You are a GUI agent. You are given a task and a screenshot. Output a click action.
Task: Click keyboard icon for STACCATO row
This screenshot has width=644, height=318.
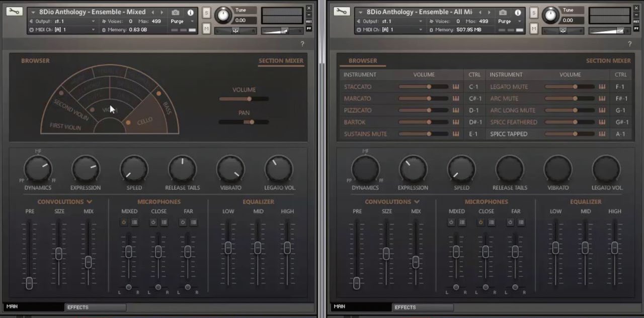pos(456,86)
